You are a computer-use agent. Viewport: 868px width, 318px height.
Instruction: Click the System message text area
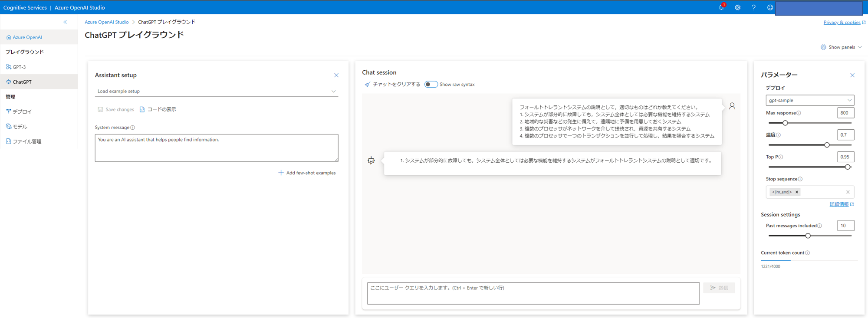point(217,148)
